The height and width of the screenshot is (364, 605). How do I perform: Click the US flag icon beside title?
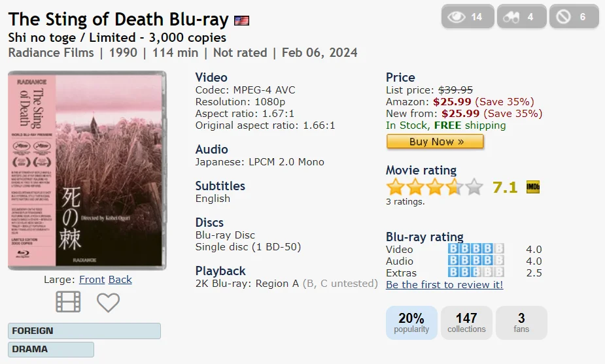click(x=242, y=20)
